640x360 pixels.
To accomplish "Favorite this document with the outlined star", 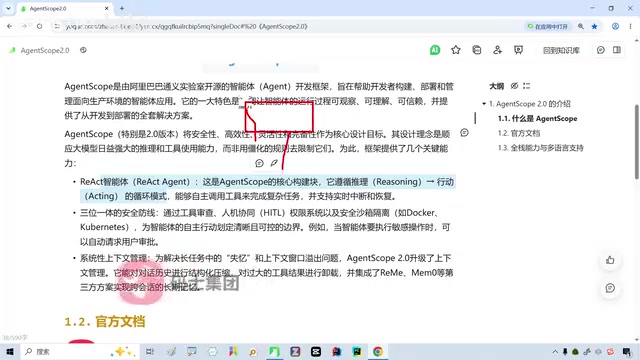I will click(456, 50).
